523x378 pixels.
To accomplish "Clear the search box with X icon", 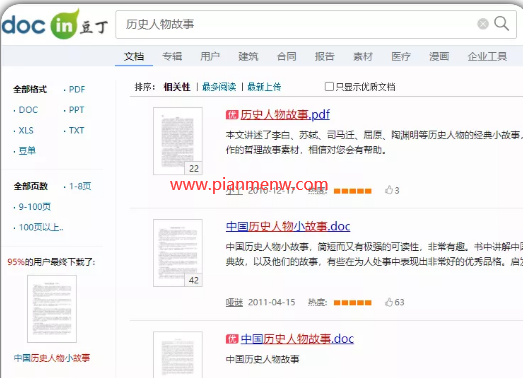I will coord(483,24).
